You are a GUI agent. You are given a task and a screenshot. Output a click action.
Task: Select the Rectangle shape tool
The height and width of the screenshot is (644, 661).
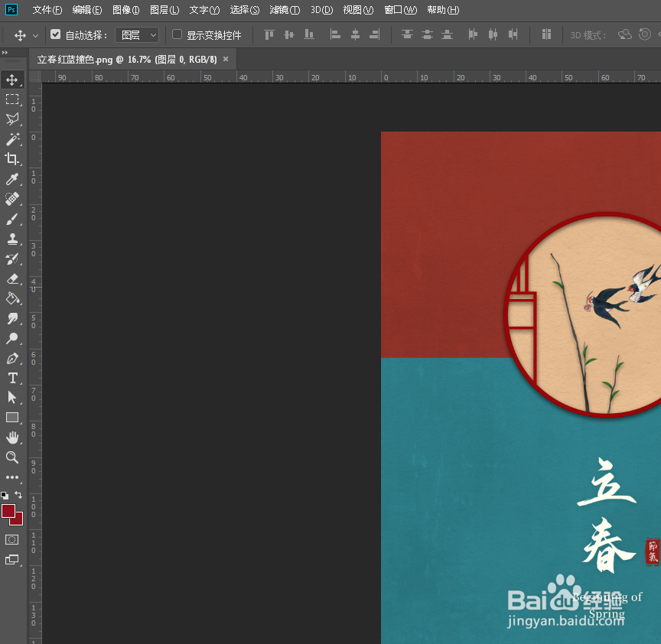[12, 418]
